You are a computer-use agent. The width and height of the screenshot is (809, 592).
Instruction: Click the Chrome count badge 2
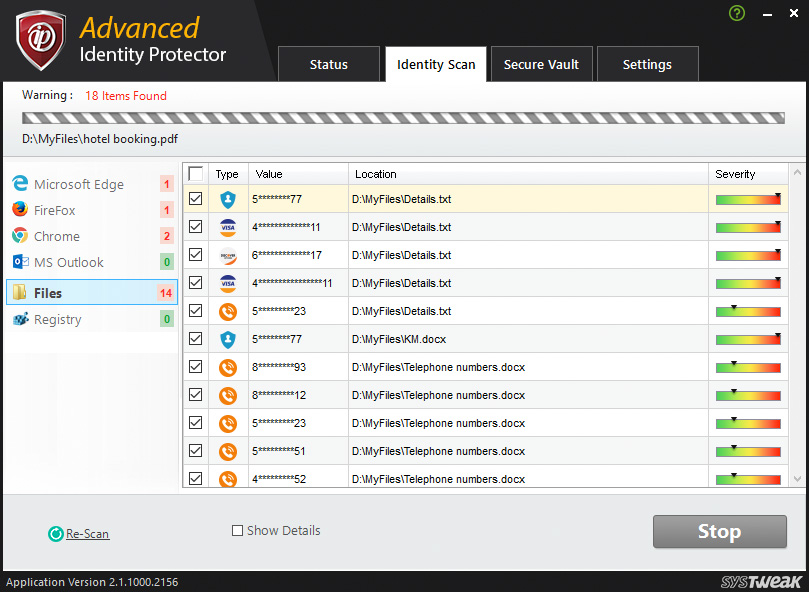(167, 236)
